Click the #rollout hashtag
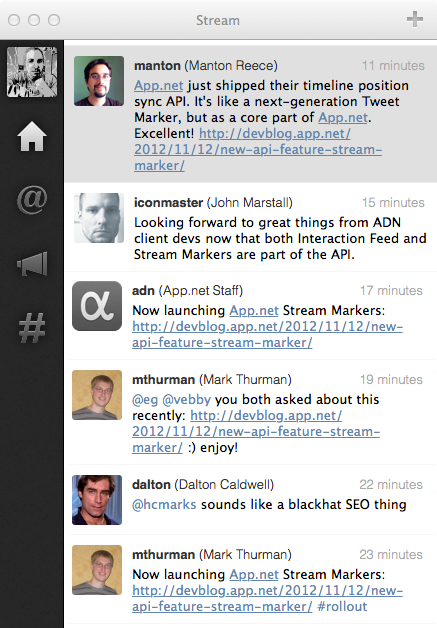Screen dimensions: 437x628 342,606
